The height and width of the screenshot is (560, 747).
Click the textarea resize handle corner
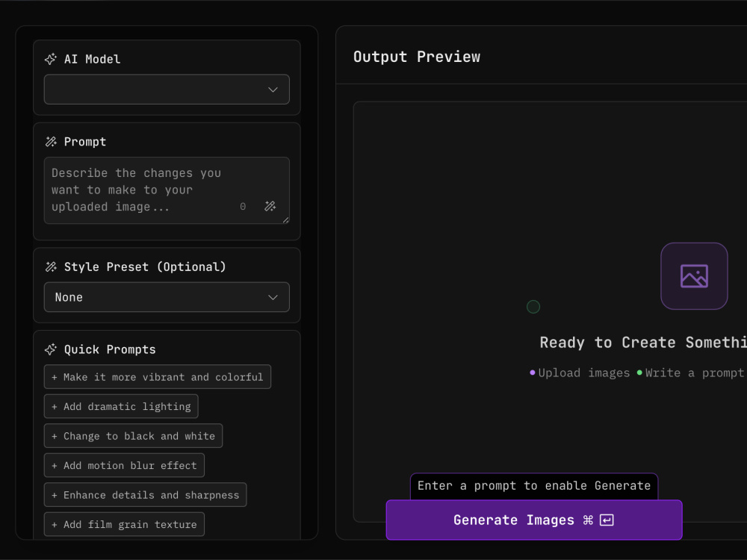286,220
